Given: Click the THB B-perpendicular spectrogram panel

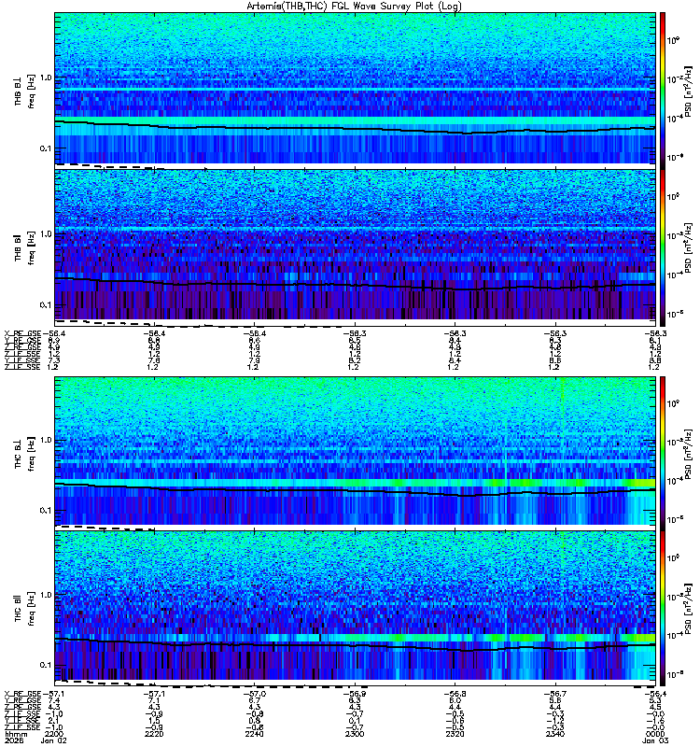Looking at the screenshot, I should (356, 89).
